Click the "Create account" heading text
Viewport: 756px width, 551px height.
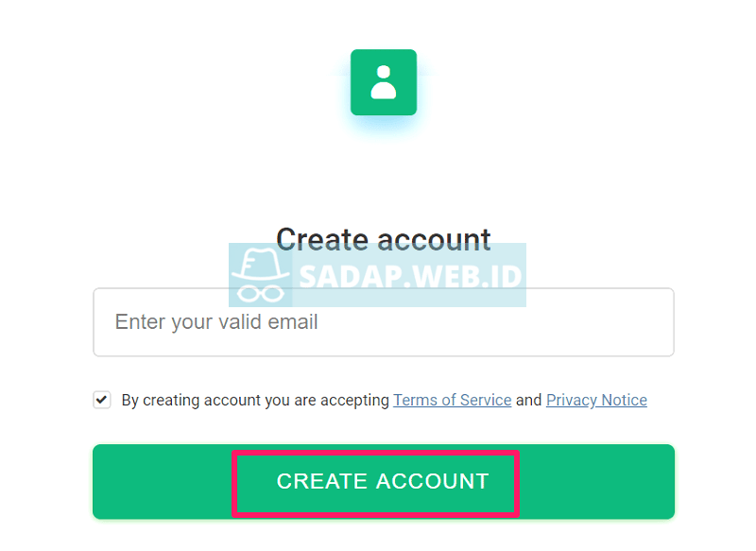pyautogui.click(x=383, y=238)
